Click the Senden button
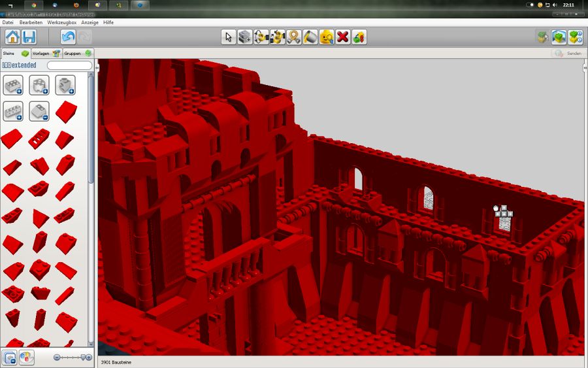The height and width of the screenshot is (368, 588). (x=567, y=54)
